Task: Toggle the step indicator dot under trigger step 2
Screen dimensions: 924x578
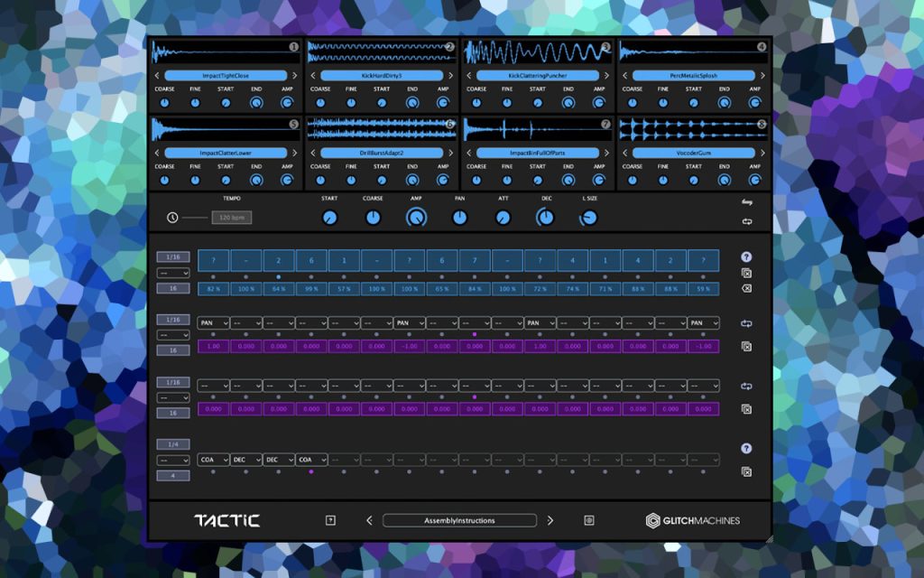Action: pos(245,276)
